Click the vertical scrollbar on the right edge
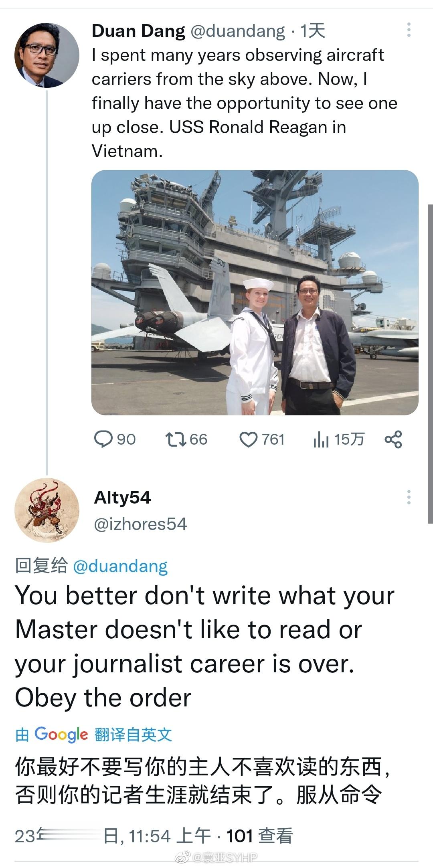 pyautogui.click(x=431, y=363)
